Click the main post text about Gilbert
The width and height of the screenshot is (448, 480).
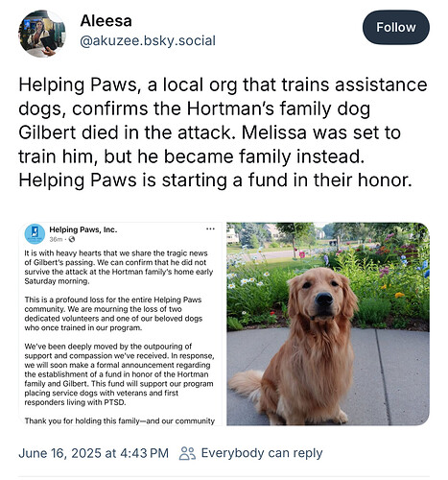(223, 132)
